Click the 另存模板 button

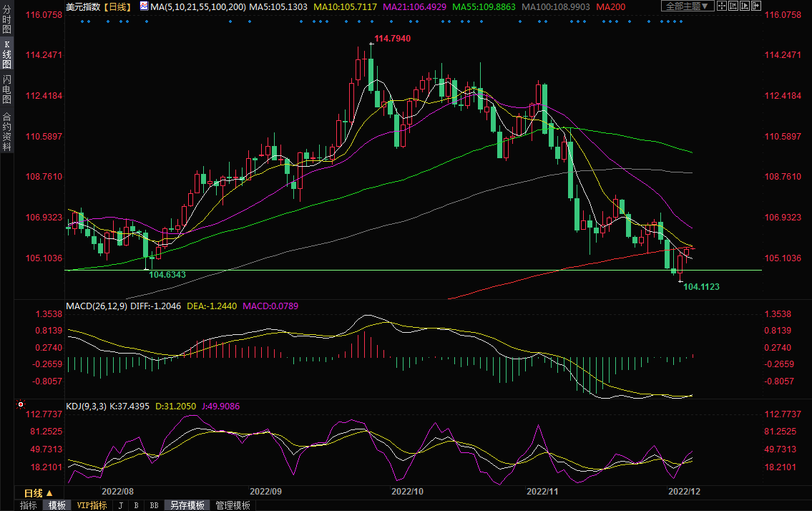pyautogui.click(x=187, y=505)
